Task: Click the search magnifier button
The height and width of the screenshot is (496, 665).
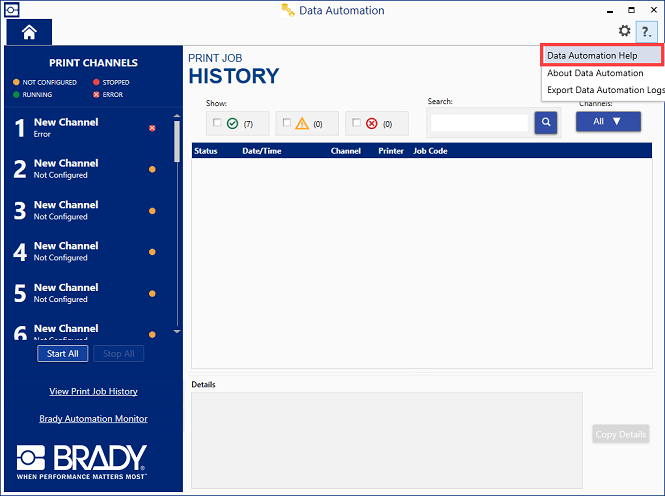Action: coord(545,122)
